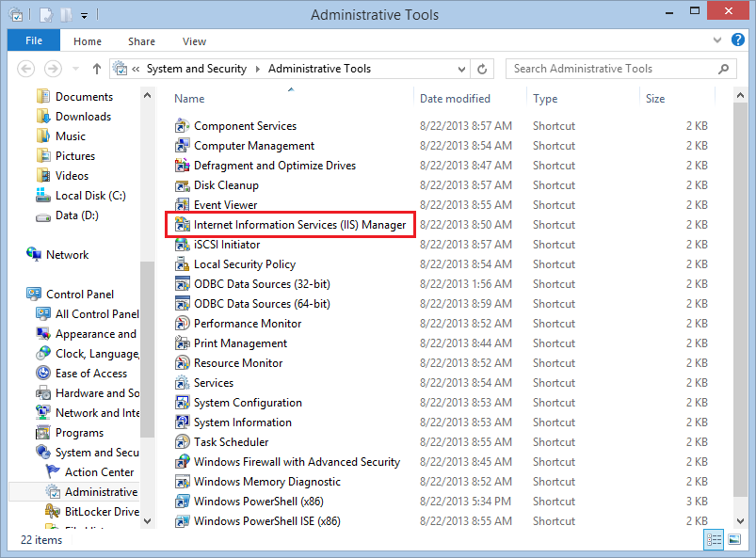
Task: Select the Performance Monitor shortcut icon
Action: tap(182, 324)
